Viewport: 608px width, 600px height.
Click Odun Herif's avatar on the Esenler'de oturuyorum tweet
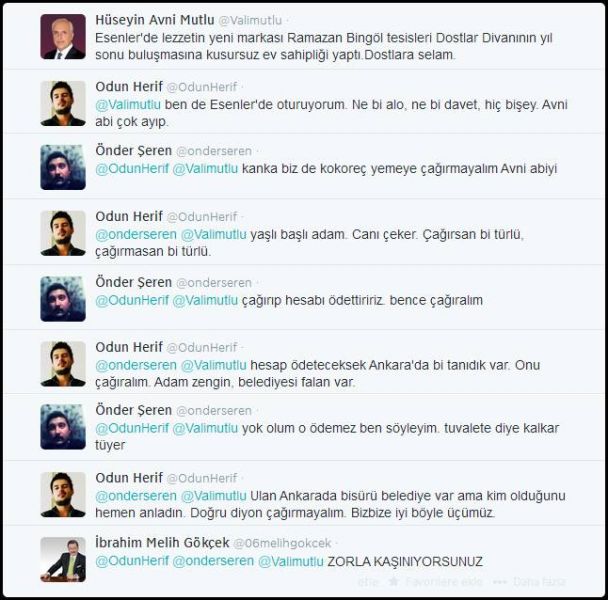pos(63,103)
